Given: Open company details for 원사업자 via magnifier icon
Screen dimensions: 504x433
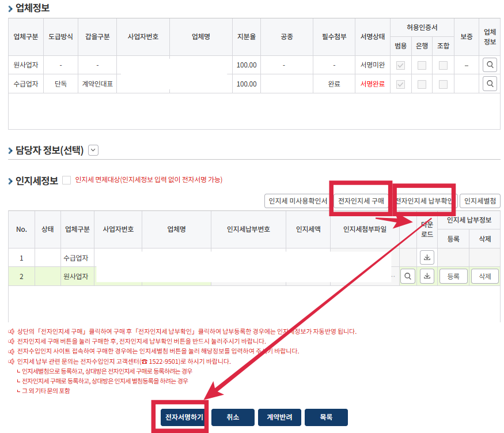Looking at the screenshot, I should coord(490,65).
